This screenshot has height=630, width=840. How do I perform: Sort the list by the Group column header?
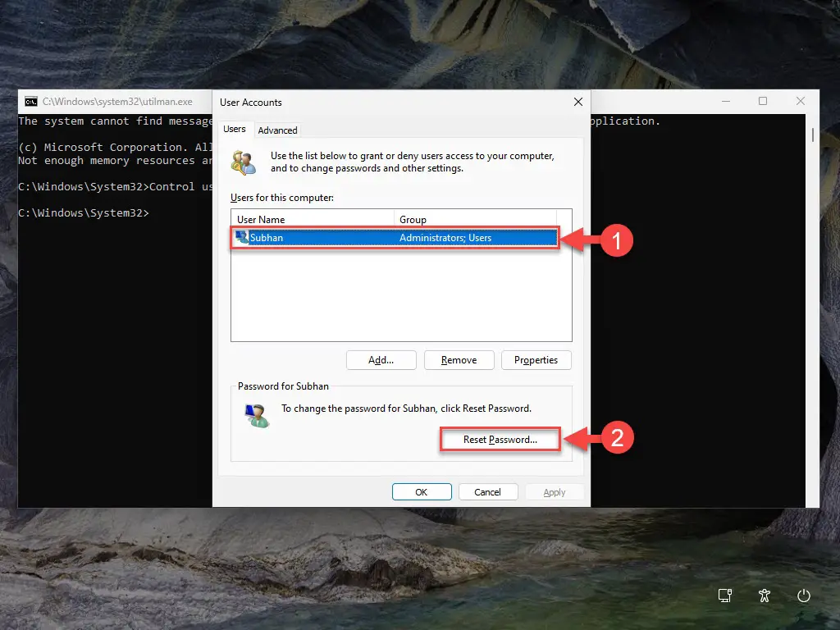tap(413, 219)
